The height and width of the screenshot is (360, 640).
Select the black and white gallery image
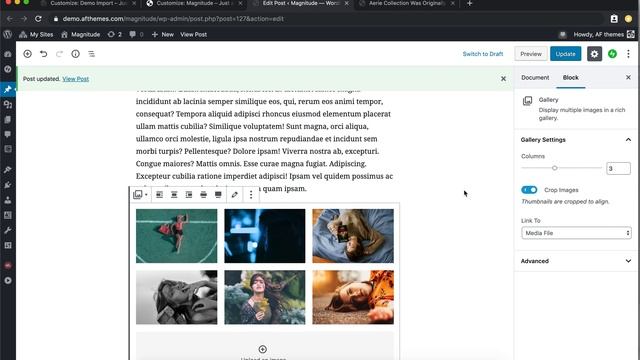tap(176, 297)
